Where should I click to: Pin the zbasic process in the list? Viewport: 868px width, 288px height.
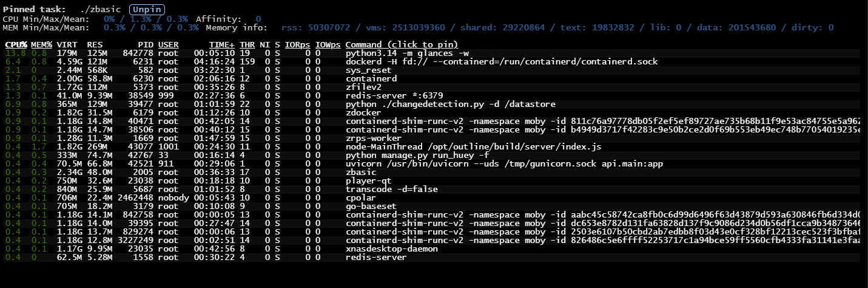(361, 172)
